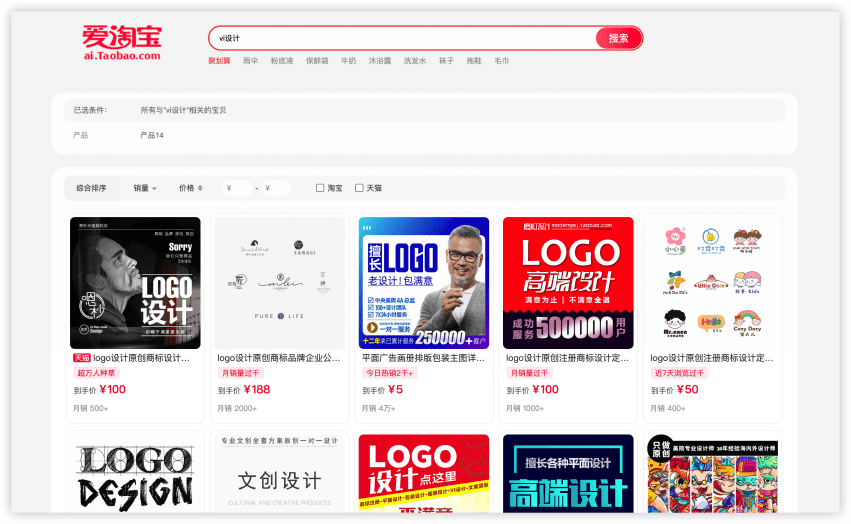Click the minimum price ¥ input field

click(237, 188)
